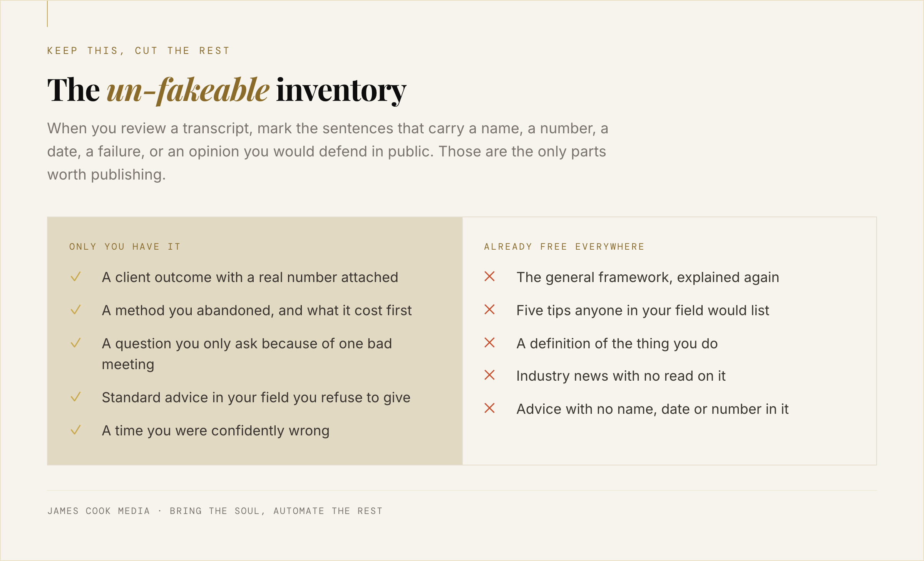Select the 'ONLY YOU HAVE IT' column heading

tap(125, 247)
